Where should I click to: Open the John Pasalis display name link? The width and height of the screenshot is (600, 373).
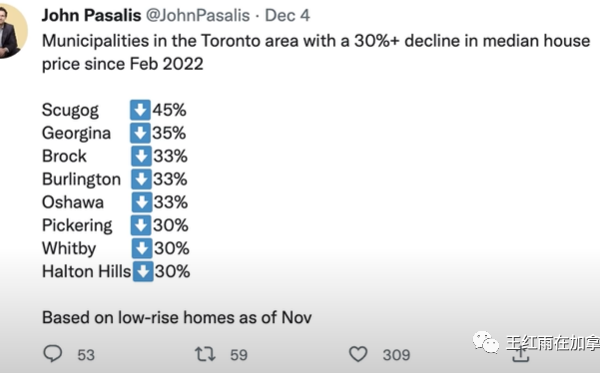point(91,16)
